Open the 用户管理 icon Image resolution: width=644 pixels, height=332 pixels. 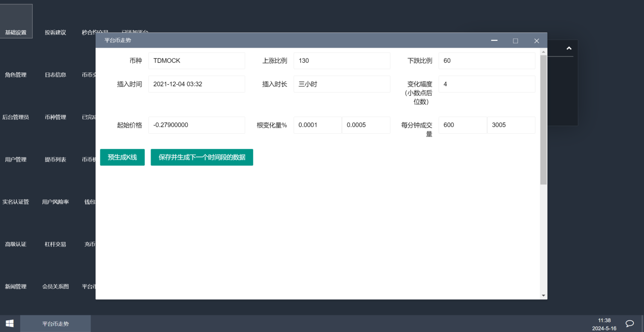16,159
